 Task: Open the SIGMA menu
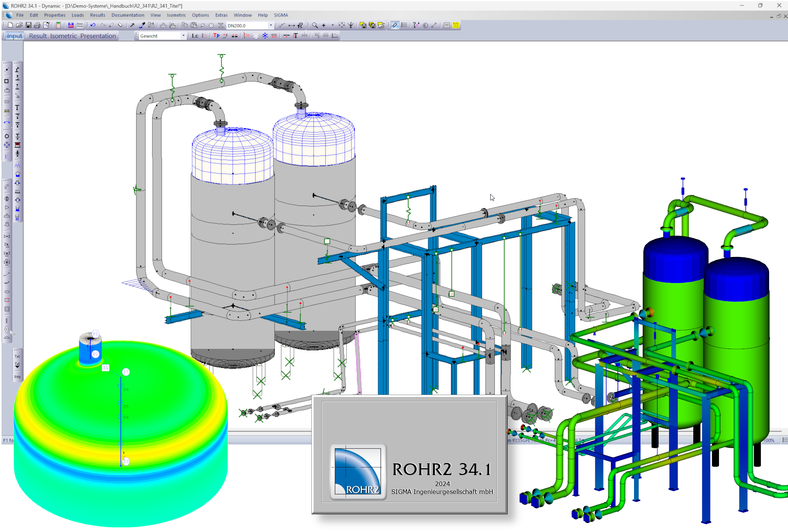(x=281, y=15)
